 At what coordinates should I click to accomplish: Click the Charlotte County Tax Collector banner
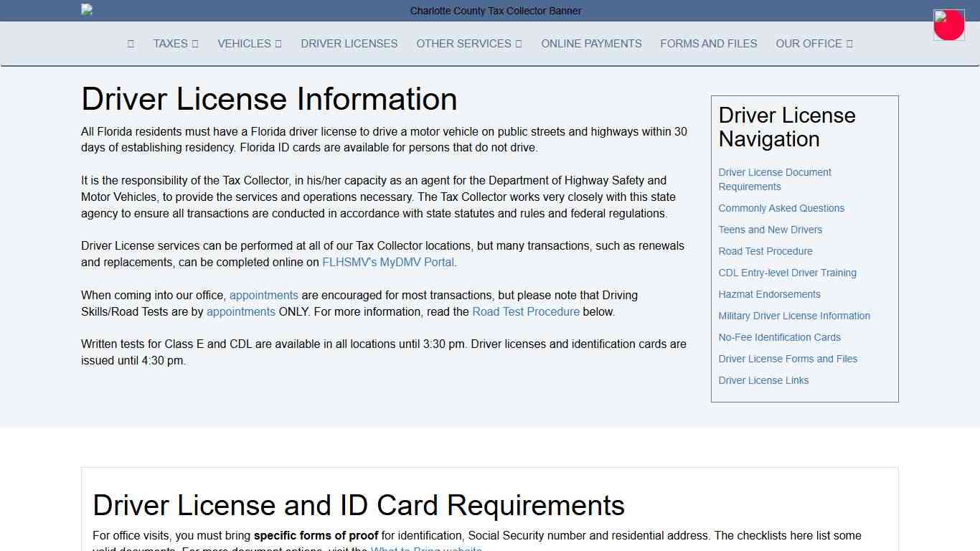pyautogui.click(x=495, y=11)
